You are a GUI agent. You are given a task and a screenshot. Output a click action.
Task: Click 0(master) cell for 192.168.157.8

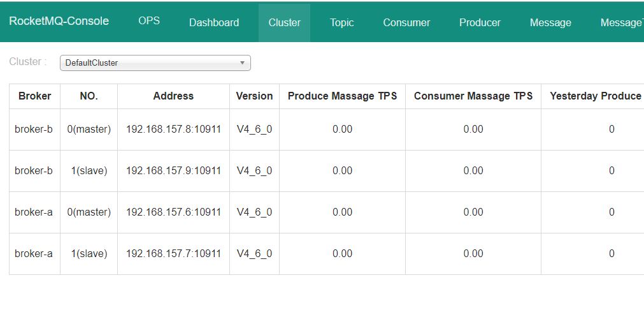pos(89,129)
